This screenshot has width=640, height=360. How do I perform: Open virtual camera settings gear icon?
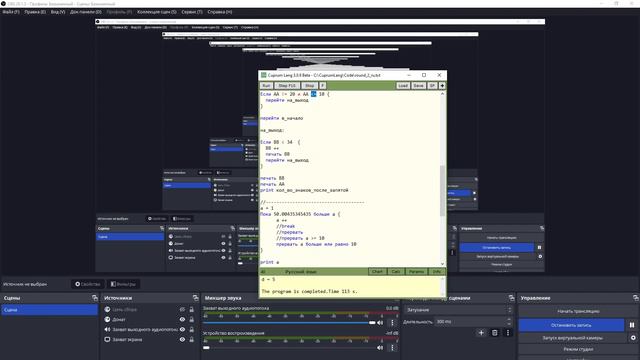click(633, 338)
